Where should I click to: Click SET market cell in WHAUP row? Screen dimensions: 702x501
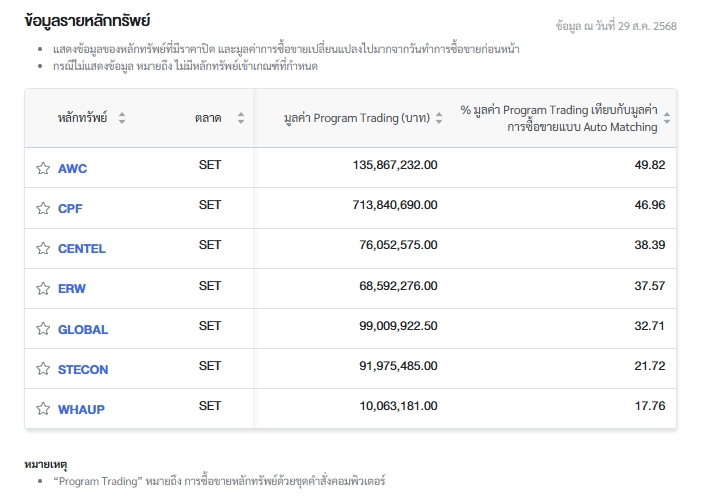click(210, 406)
